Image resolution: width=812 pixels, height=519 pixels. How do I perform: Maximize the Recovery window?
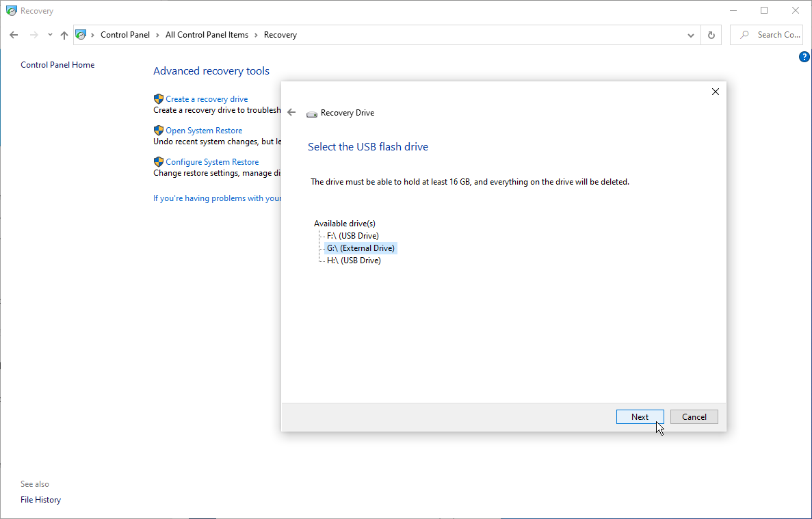[764, 10]
